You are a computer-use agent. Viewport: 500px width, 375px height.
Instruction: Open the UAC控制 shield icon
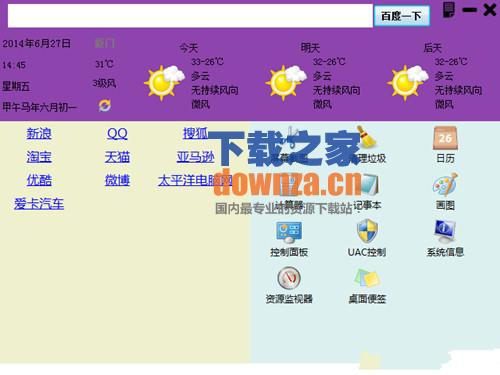(x=367, y=231)
